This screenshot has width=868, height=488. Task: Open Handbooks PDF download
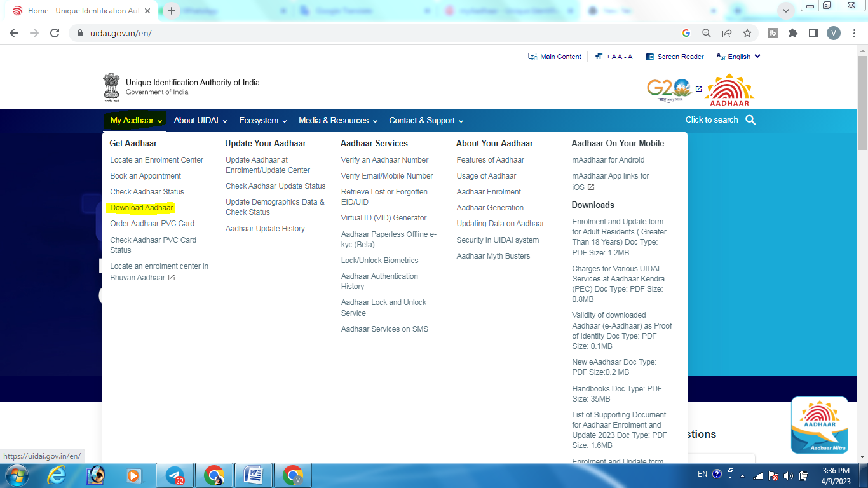(x=617, y=394)
